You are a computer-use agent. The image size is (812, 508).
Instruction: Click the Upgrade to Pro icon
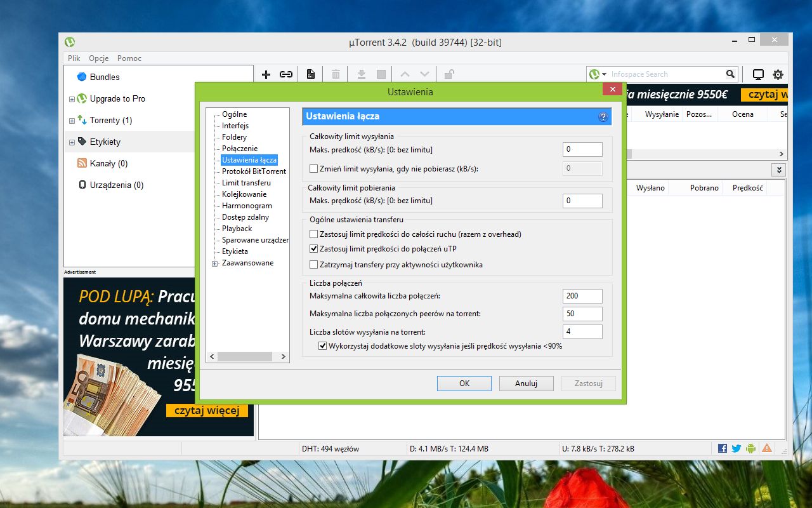tap(82, 98)
